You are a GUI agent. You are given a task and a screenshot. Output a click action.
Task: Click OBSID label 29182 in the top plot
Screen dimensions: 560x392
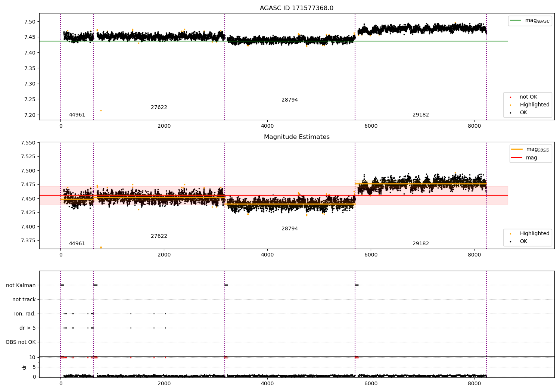click(421, 115)
